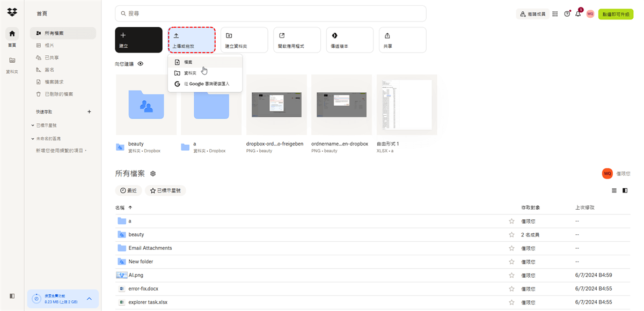The width and height of the screenshot is (644, 311).
Task: Click Excel icon of explorer task.xlsx row
Action: 122,302
